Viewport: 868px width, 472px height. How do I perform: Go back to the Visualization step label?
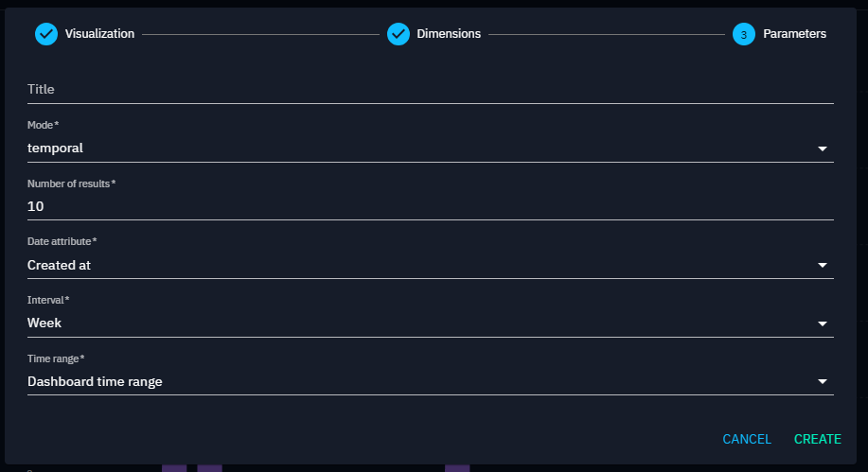tap(99, 34)
